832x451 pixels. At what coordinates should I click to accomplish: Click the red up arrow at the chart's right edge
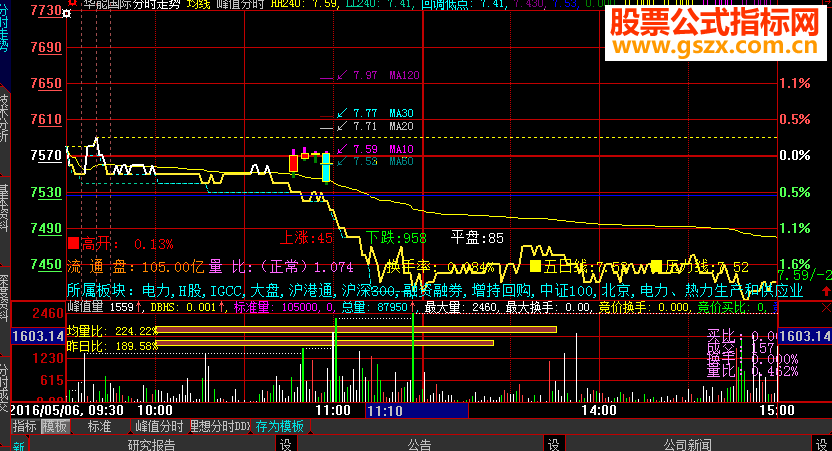[x=826, y=291]
